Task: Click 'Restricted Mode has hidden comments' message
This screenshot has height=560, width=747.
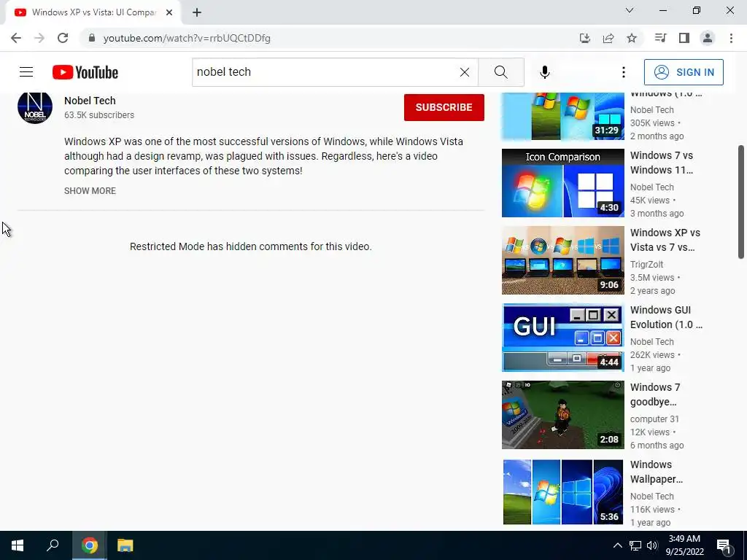Action: point(251,246)
